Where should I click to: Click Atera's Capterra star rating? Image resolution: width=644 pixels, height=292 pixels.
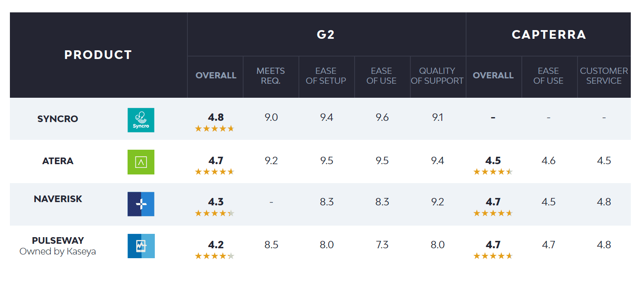pyautogui.click(x=493, y=172)
